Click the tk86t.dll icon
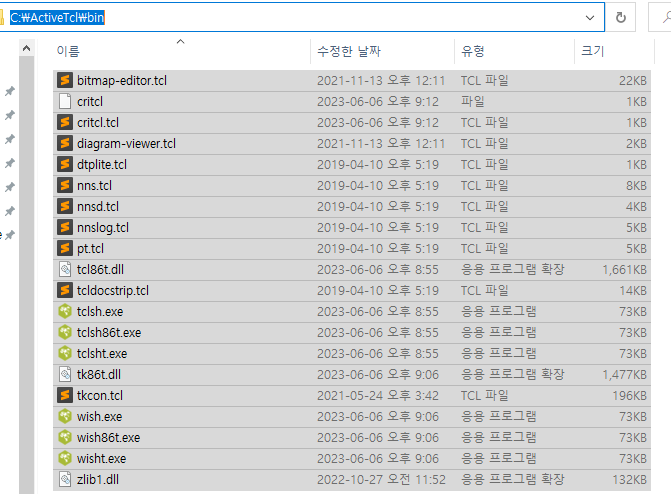This screenshot has height=494, width=671. click(x=65, y=374)
